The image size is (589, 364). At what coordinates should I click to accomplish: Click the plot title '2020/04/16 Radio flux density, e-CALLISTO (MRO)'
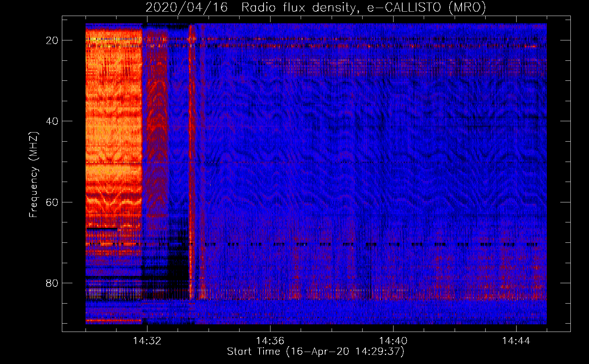[x=316, y=8]
